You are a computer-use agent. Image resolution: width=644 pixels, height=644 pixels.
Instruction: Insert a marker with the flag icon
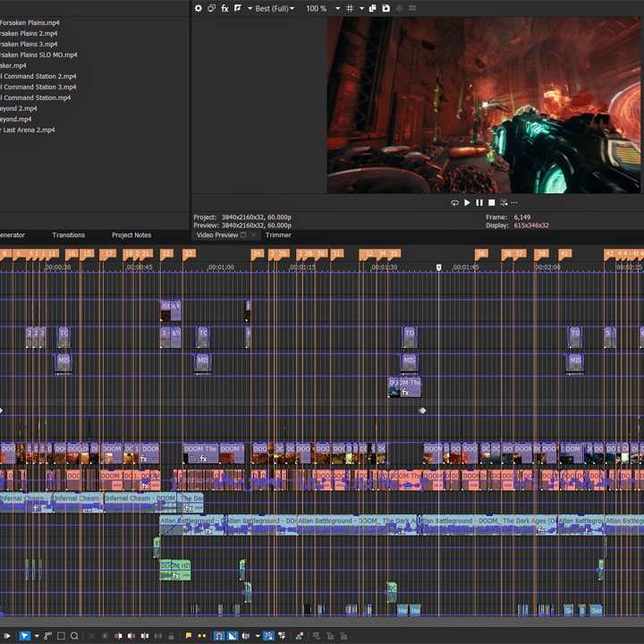[x=188, y=636]
